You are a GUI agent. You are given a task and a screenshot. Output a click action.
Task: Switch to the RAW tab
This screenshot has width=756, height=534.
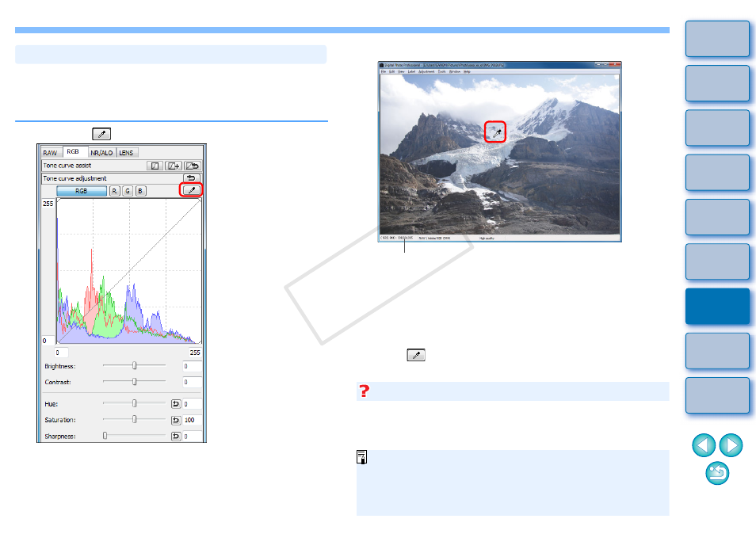[50, 153]
